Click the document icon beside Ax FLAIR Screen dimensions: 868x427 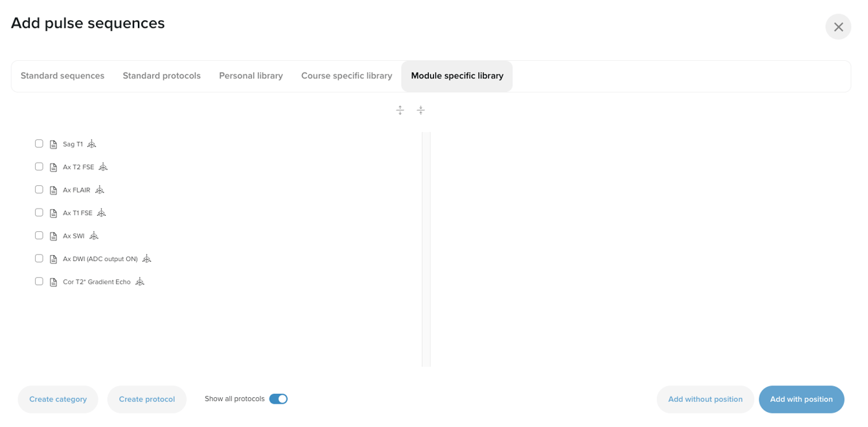[x=54, y=190]
